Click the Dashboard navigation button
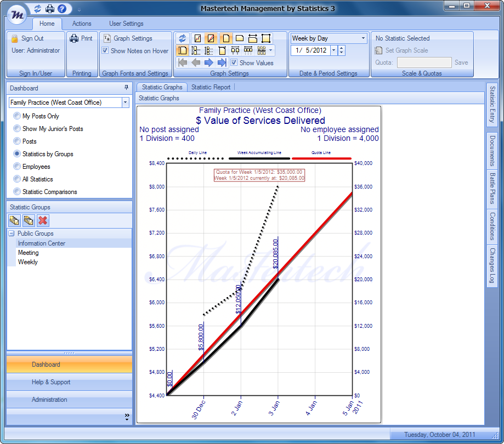 pyautogui.click(x=69, y=365)
